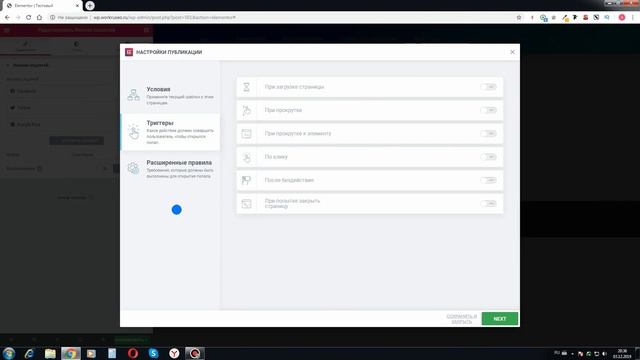The image size is (640, 360).
Task: Click the После бездействия label
Action: (x=289, y=180)
